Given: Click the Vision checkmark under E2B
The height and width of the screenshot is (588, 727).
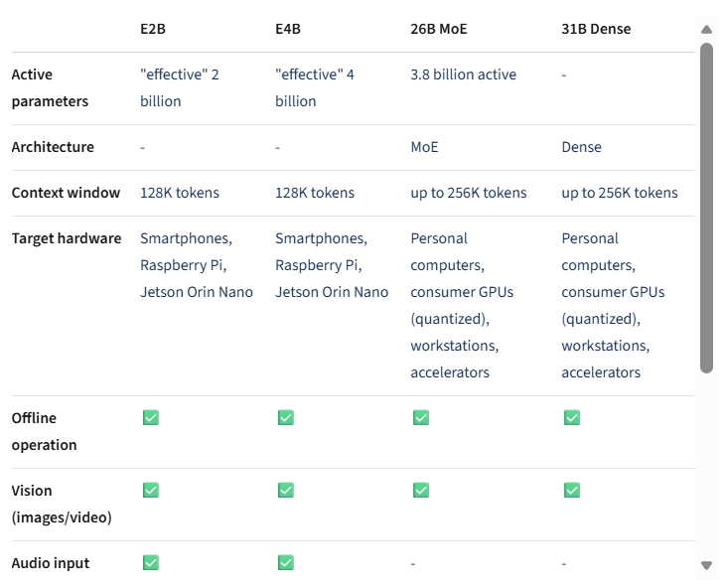Looking at the screenshot, I should (151, 491).
